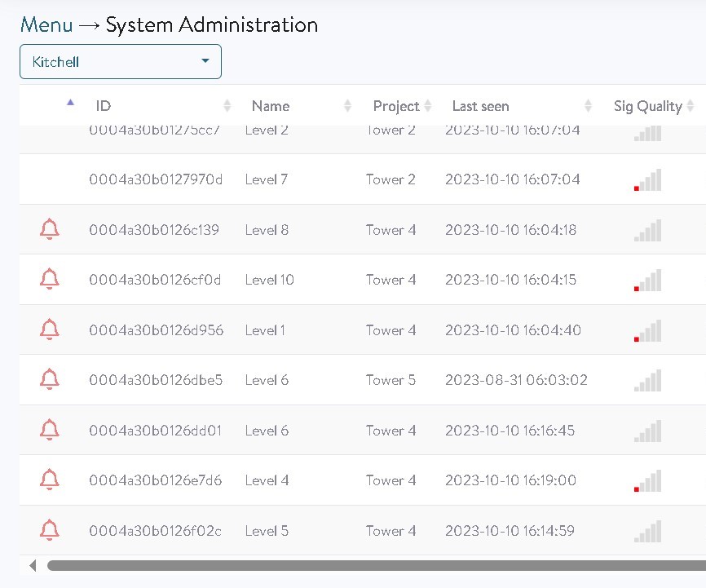Image resolution: width=706 pixels, height=588 pixels.
Task: Sort devices by Last seen column
Action: pyautogui.click(x=480, y=106)
